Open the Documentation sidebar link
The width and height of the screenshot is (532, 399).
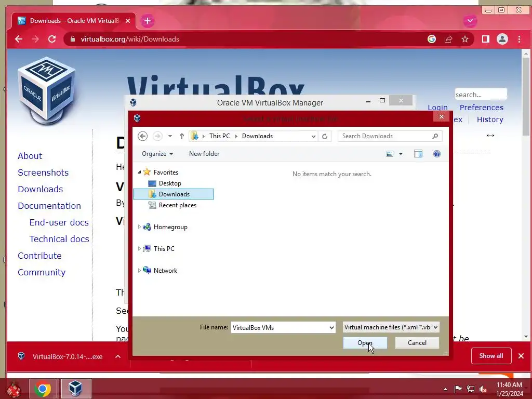point(49,206)
